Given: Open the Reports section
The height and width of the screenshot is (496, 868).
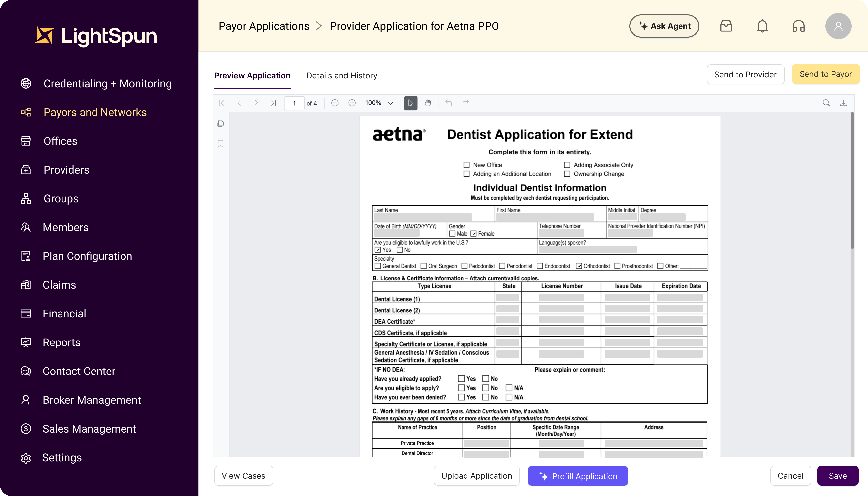Looking at the screenshot, I should 62,342.
